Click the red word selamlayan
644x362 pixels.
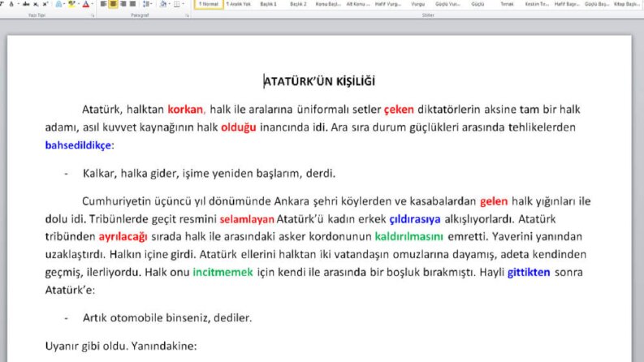[x=247, y=219]
